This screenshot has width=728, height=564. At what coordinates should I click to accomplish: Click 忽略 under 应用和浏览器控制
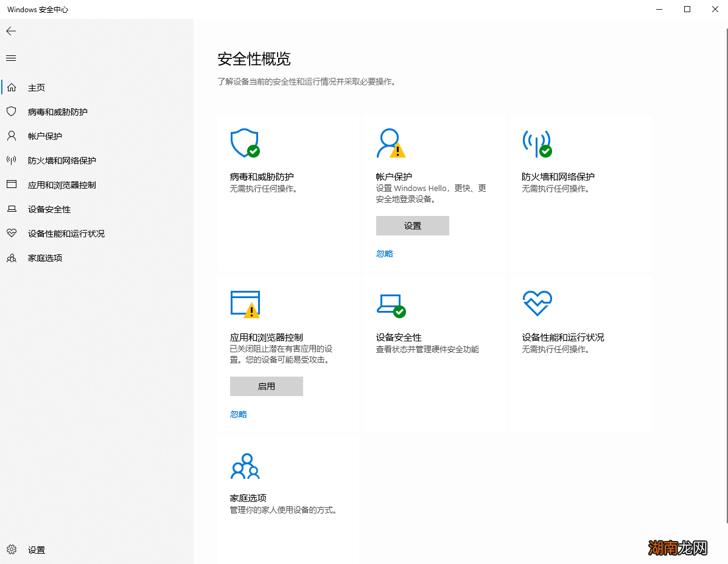click(238, 414)
